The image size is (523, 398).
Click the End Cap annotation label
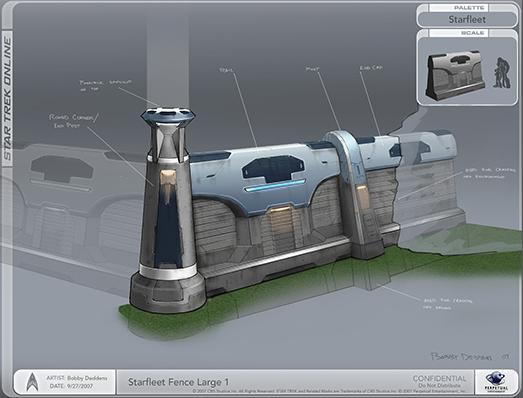(371, 68)
